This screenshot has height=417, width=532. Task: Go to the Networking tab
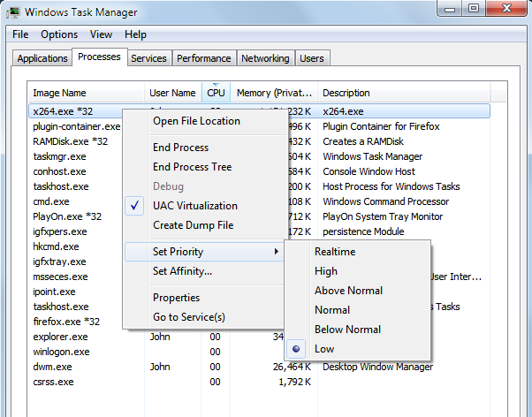coord(265,58)
